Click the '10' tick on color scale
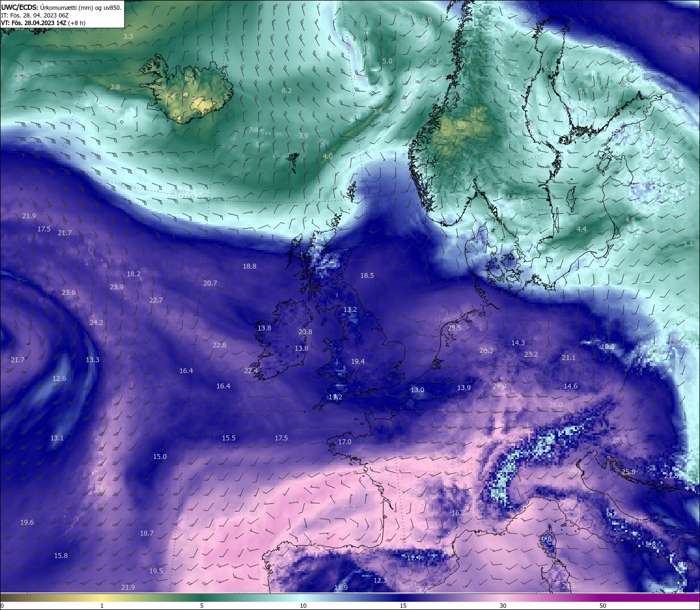This screenshot has height=610, width=700. coord(303,606)
